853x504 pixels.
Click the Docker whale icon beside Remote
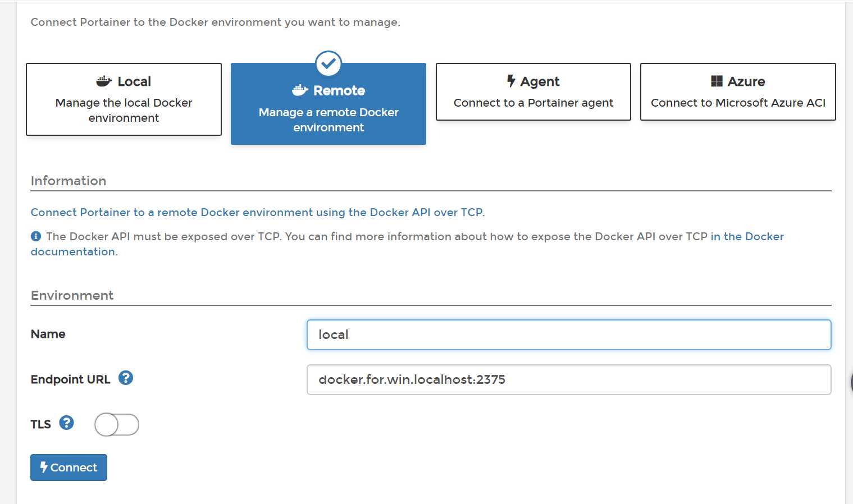300,90
